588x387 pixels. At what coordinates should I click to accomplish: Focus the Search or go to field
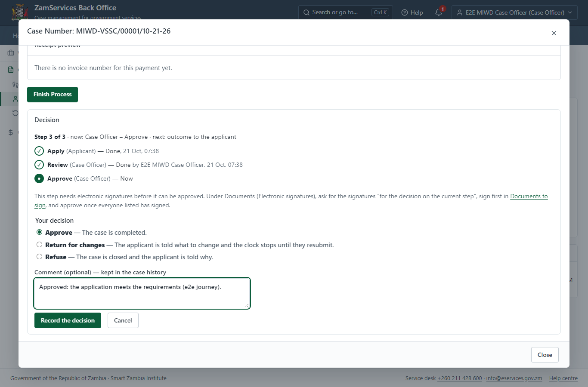coord(345,12)
